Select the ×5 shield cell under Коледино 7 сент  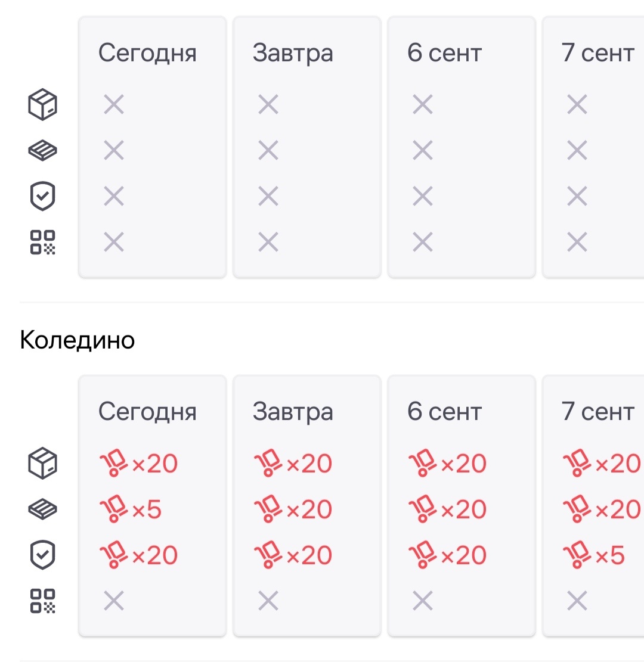594,555
